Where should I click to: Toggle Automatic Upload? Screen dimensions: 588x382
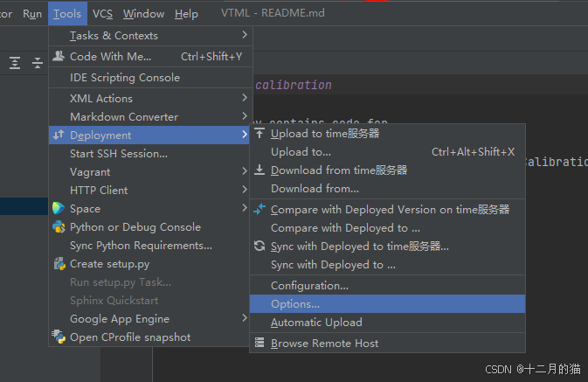(387, 323)
